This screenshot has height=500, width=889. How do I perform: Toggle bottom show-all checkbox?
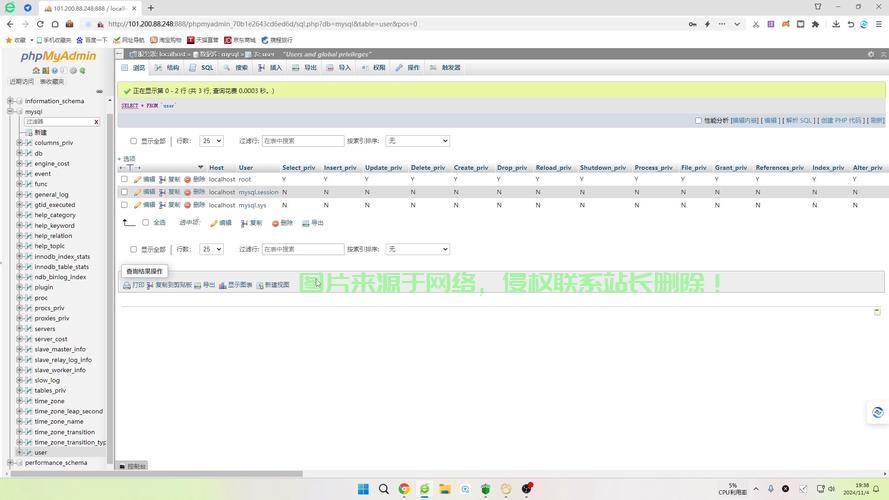tap(133, 249)
